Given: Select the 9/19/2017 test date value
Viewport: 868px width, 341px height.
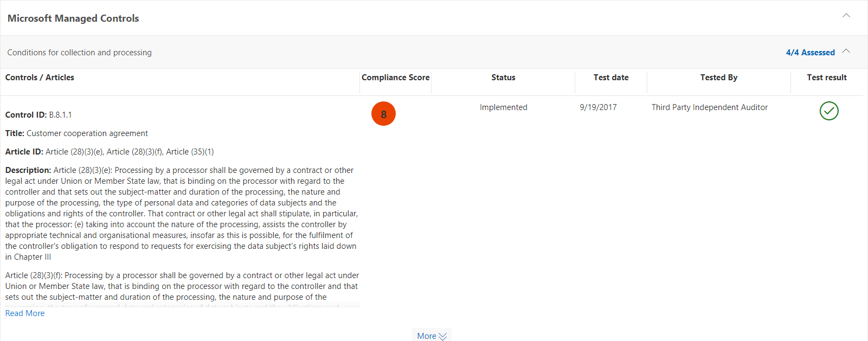Looking at the screenshot, I should tap(598, 107).
